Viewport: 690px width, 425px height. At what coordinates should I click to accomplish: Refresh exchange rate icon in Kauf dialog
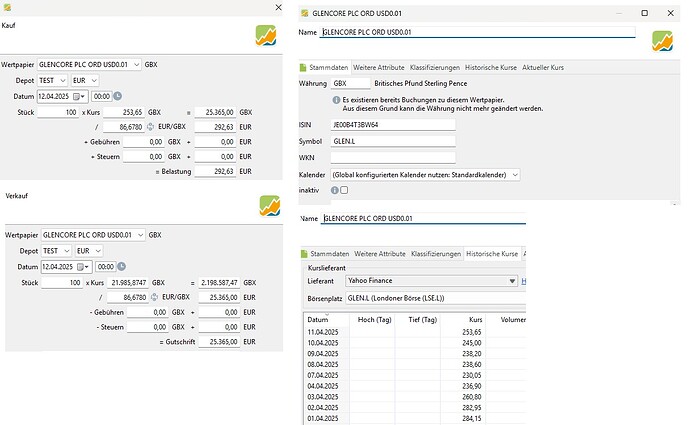150,127
